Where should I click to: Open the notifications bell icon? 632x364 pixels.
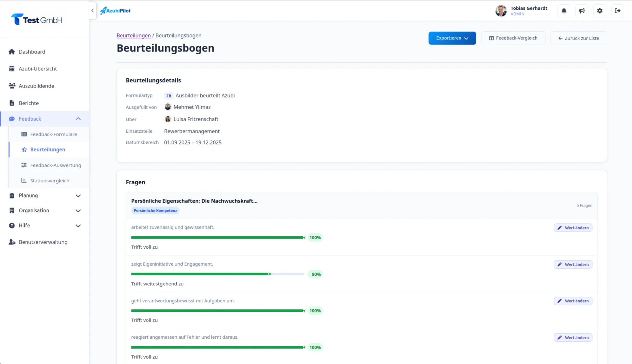pos(564,11)
